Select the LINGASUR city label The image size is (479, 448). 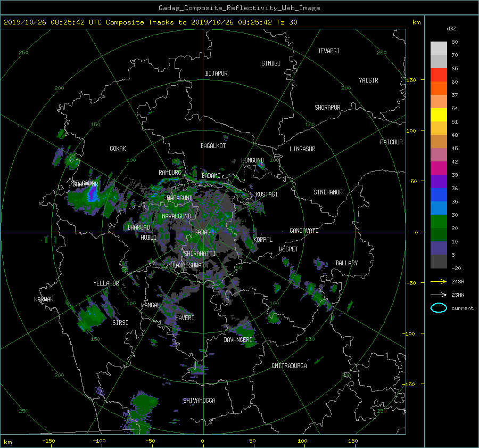pos(302,149)
